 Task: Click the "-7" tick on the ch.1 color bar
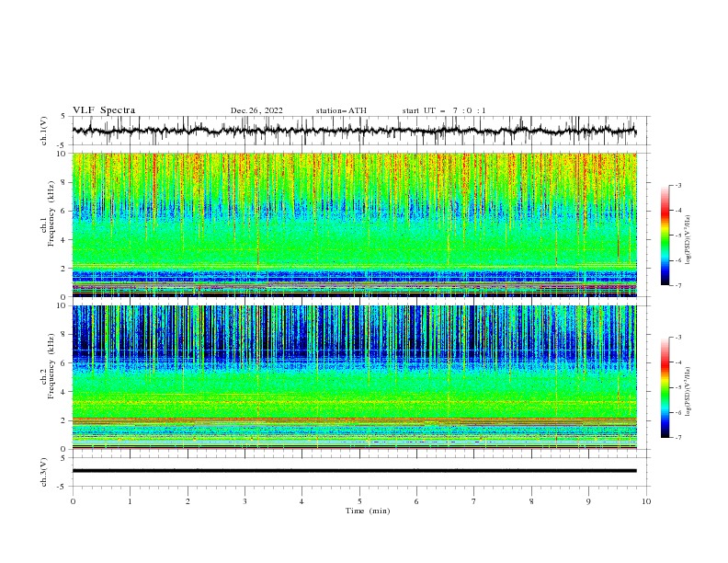[x=677, y=285]
